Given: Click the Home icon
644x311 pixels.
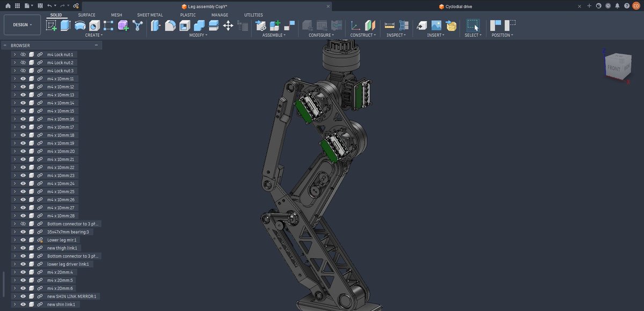Looking at the screenshot, I should pyautogui.click(x=8, y=5).
